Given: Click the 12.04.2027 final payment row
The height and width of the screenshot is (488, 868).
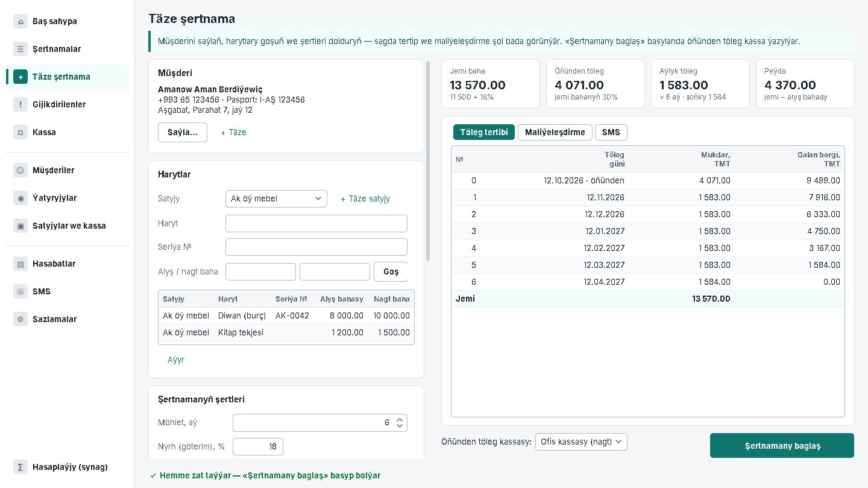Looking at the screenshot, I should pos(648,282).
